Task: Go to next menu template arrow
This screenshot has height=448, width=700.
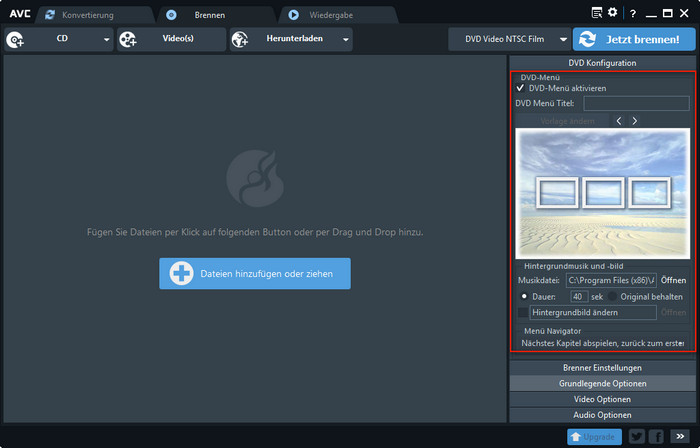Action: pyautogui.click(x=635, y=121)
